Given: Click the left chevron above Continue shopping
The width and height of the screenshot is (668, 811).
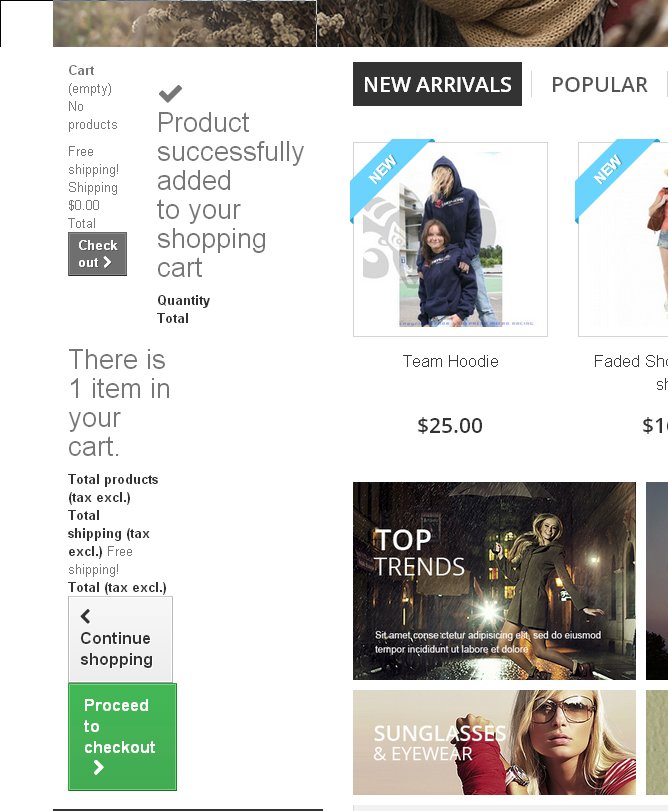Looking at the screenshot, I should 85,616.
